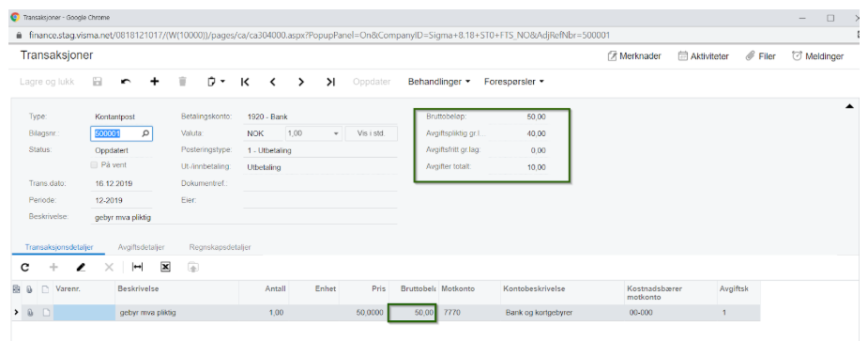Add a new record with plus icon

(x=155, y=82)
